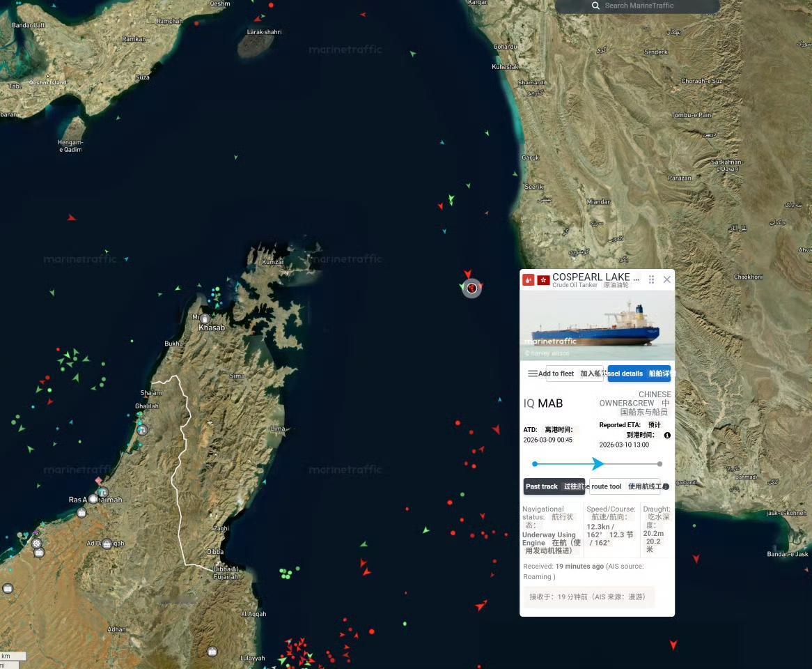812x669 pixels.
Task: Click the Kuhestak map label
Action: pos(505,67)
